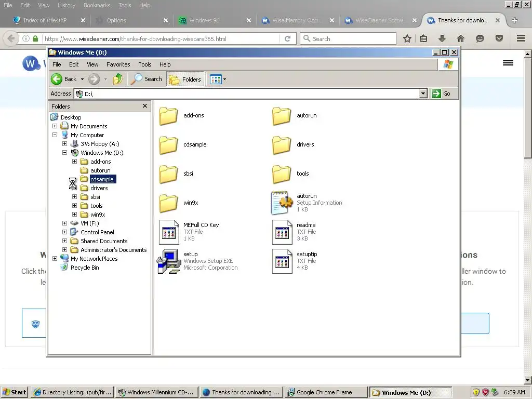
Task: Expand 3½ Floppy (A:) node
Action: point(64,143)
